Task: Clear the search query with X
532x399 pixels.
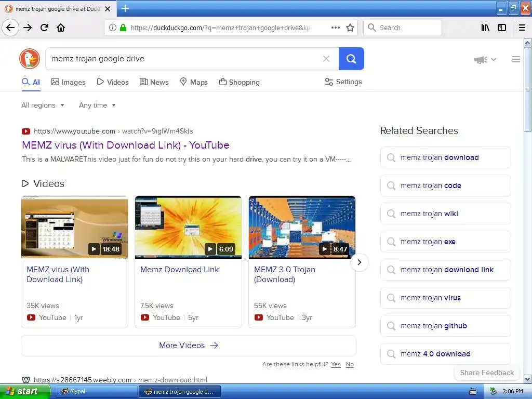Action: tap(326, 59)
